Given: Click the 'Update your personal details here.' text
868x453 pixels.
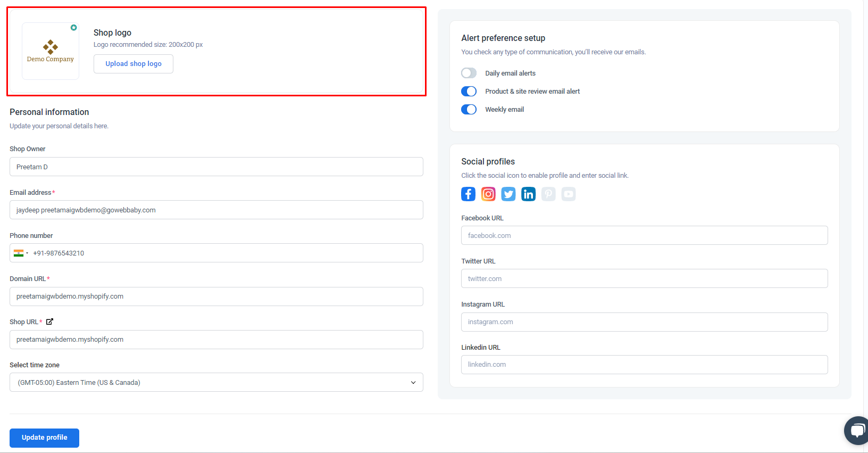Looking at the screenshot, I should 59,126.
